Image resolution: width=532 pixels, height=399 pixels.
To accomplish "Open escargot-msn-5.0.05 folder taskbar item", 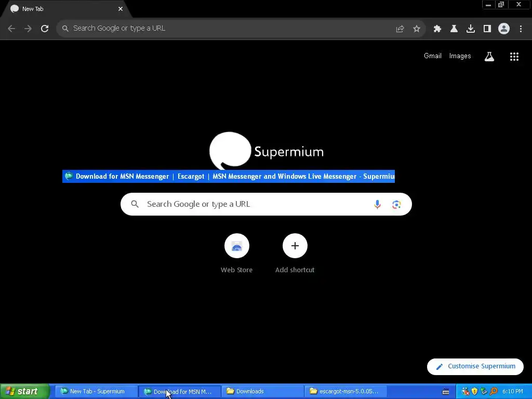I will 345,391.
